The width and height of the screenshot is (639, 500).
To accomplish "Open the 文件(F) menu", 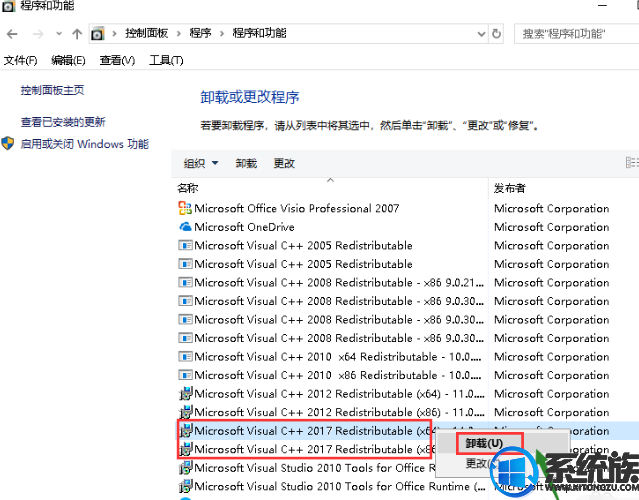I will (x=20, y=60).
